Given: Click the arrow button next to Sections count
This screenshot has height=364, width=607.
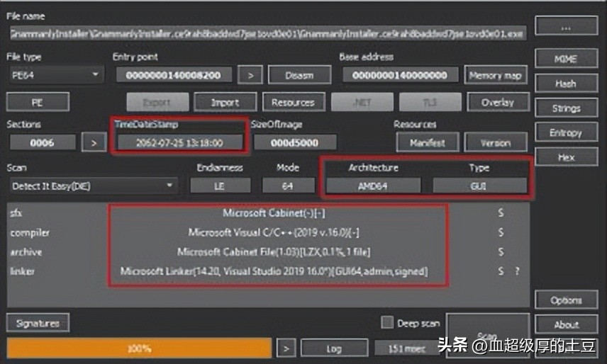Looking at the screenshot, I should [x=94, y=142].
